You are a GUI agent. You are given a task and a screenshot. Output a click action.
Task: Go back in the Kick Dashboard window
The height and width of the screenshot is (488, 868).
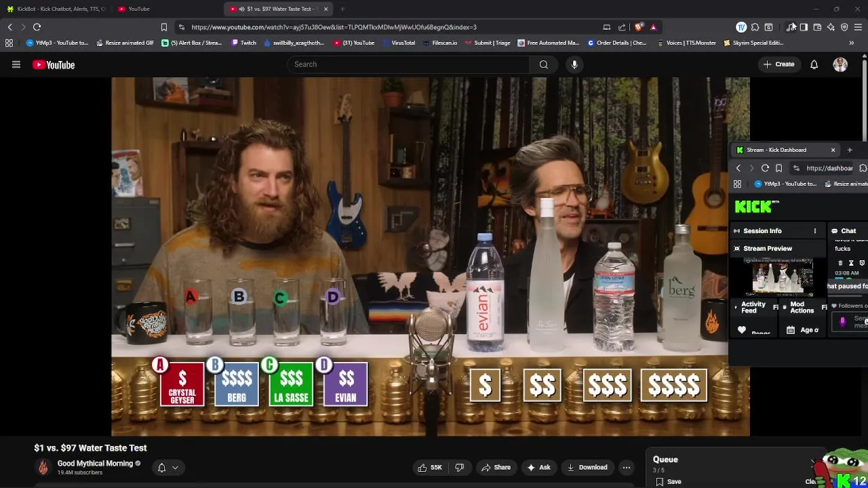[738, 168]
